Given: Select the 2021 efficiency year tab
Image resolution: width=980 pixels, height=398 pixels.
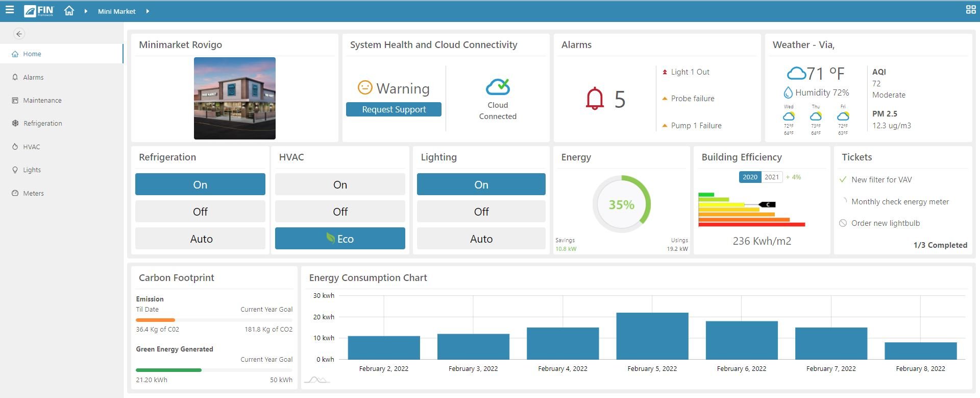Looking at the screenshot, I should tap(772, 177).
